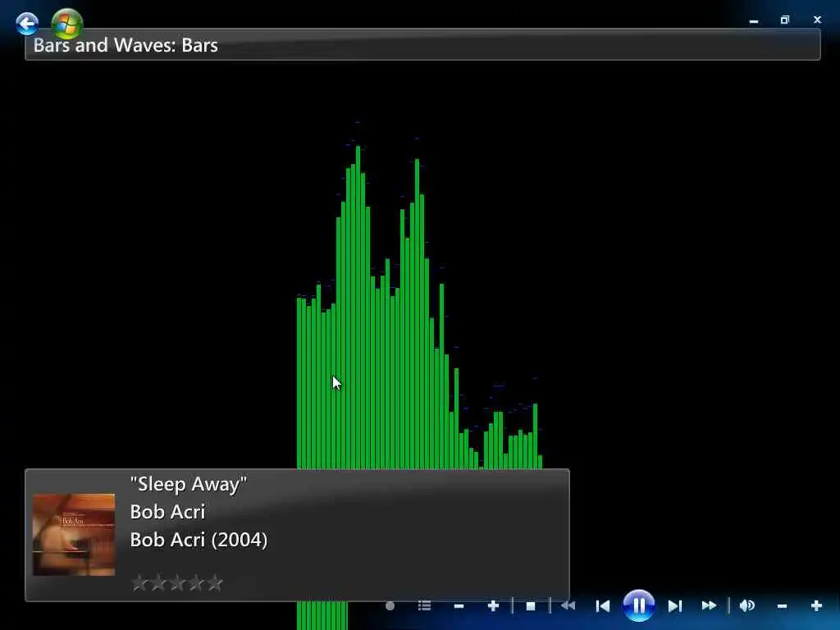
Task: Set rating by clicking the third star
Action: coord(177,582)
